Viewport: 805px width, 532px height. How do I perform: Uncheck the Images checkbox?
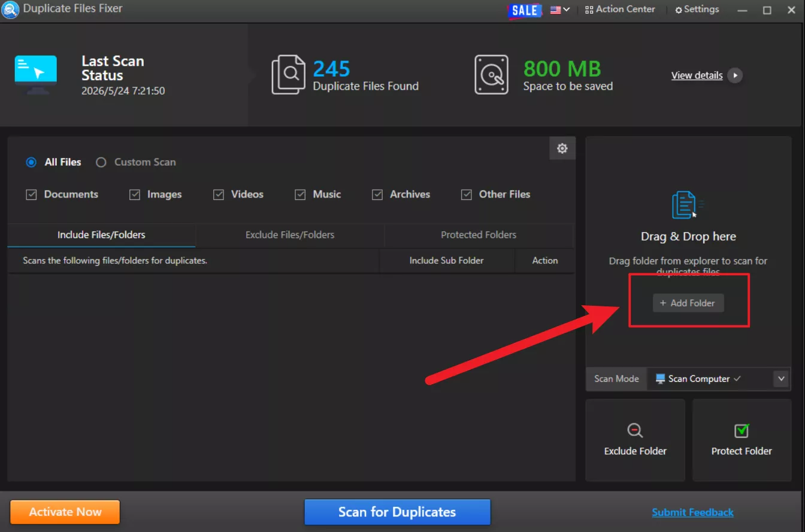135,194
